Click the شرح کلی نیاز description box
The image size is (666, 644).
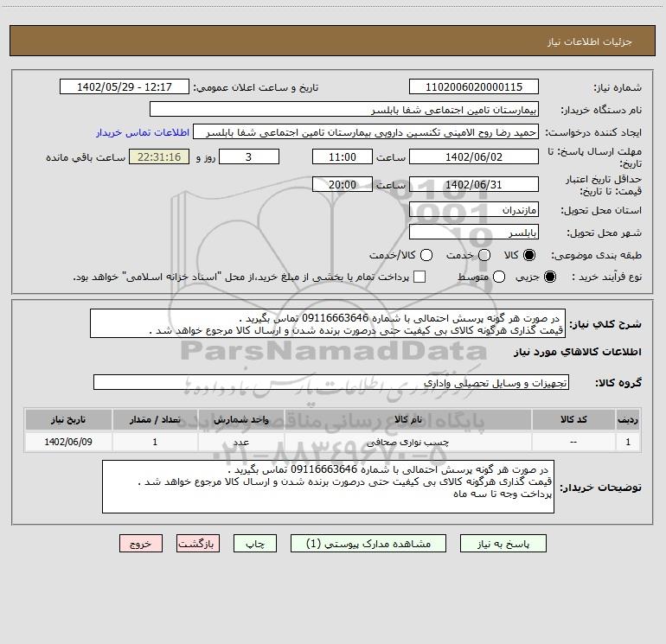pyautogui.click(x=328, y=324)
